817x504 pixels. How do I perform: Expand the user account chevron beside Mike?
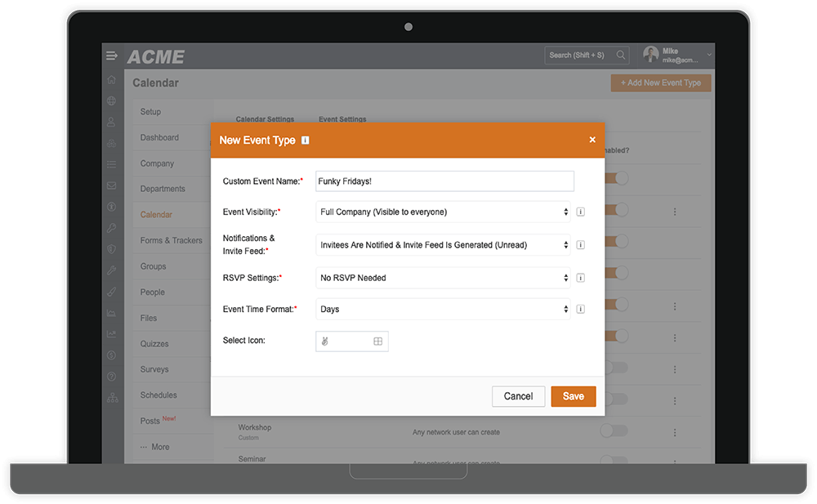[x=708, y=55]
